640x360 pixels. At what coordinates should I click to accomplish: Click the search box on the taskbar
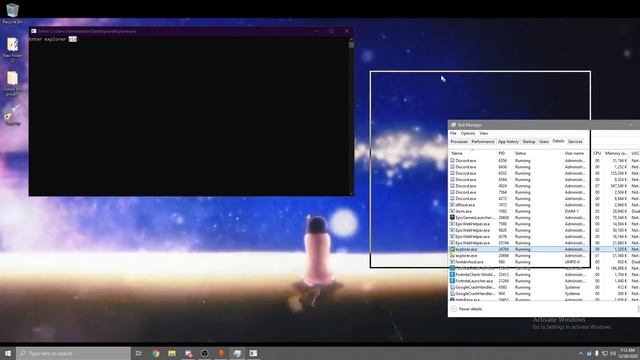(x=73, y=353)
